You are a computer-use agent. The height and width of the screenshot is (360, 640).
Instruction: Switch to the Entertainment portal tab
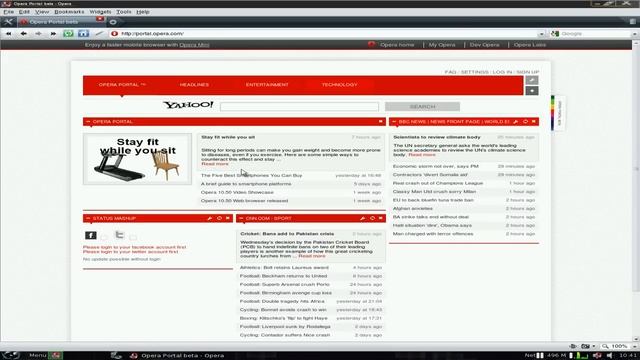pyautogui.click(x=267, y=85)
